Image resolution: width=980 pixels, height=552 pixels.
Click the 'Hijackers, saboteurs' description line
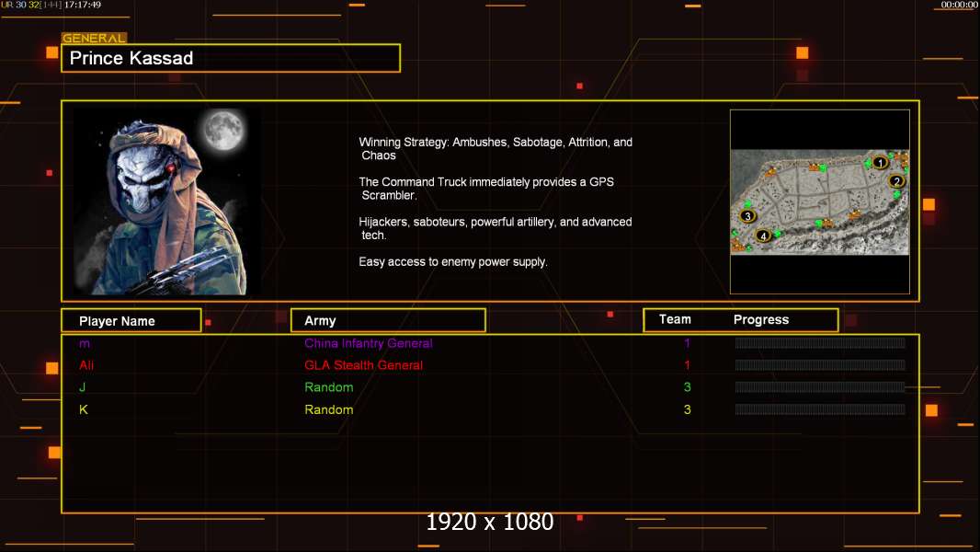click(x=495, y=228)
